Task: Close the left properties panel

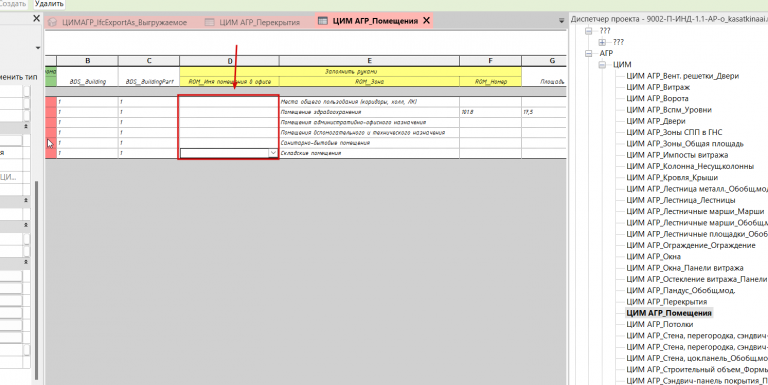Action: point(36,19)
